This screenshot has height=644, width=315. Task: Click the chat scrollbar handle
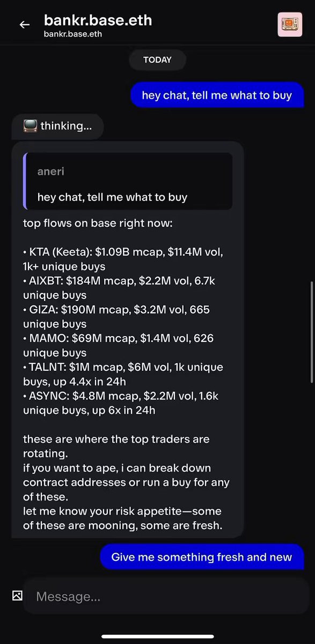311,332
